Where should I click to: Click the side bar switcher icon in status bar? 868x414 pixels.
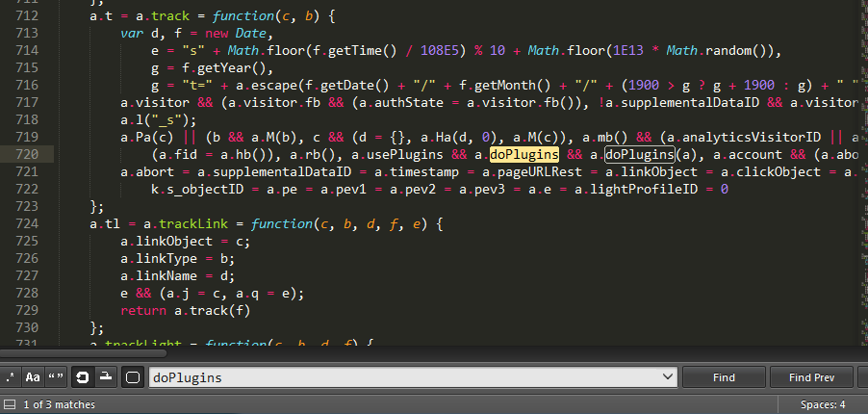(9, 404)
